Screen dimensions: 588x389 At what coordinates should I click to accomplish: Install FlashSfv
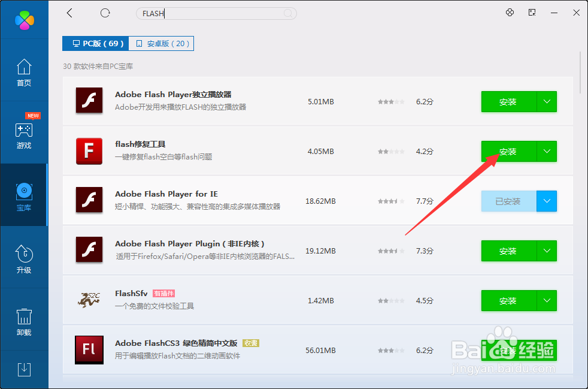(x=508, y=301)
